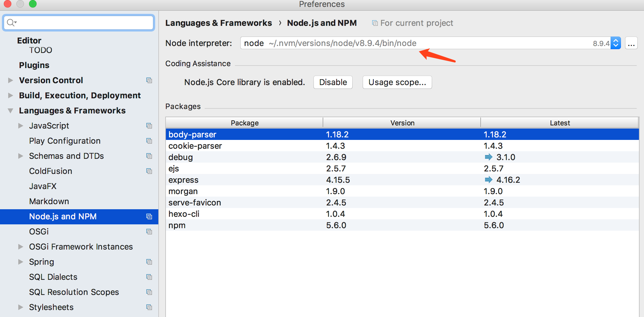Update express package via blue arrow icon
Screen dimensions: 644x317
coord(489,180)
